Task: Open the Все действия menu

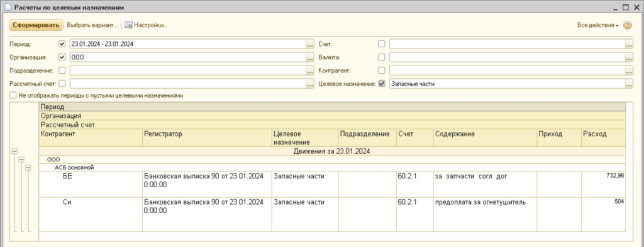Action: pos(597,25)
